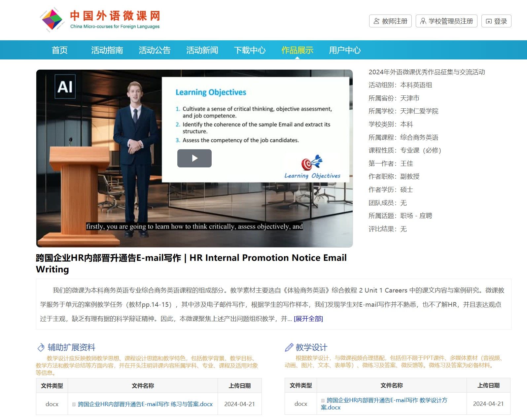Click 2024年外语微课优秀作品征集与交流活动 heading
Image resolution: width=527 pixels, height=420 pixels.
(427, 72)
